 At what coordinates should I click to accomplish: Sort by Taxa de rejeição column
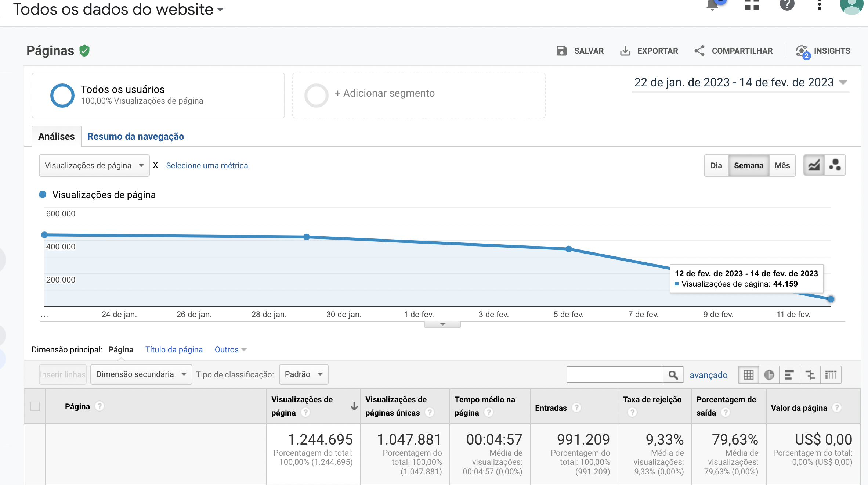(652, 400)
